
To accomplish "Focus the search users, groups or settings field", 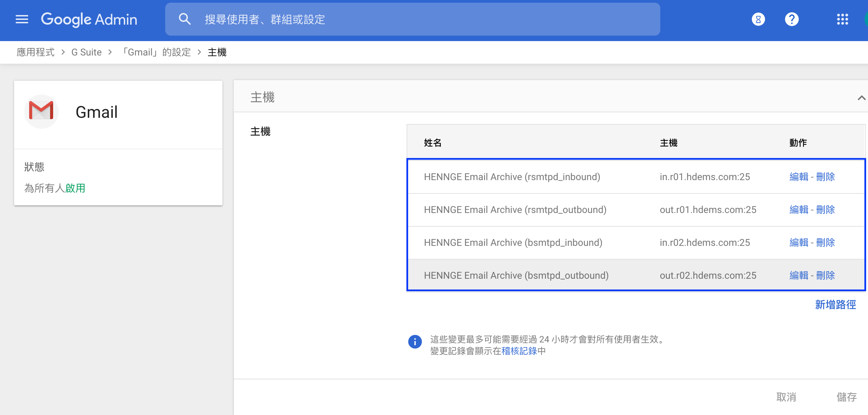I will (413, 19).
